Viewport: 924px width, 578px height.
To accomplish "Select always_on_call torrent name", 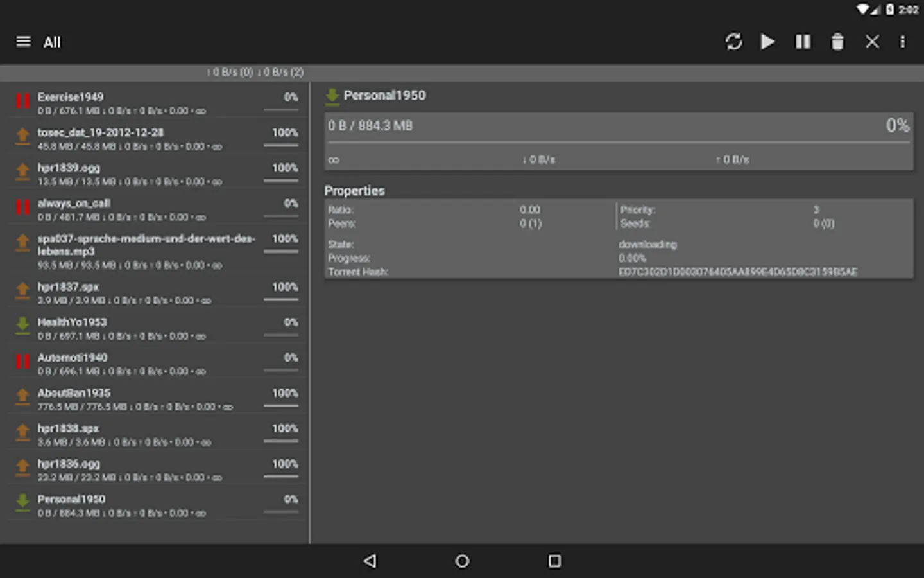I will [x=74, y=203].
